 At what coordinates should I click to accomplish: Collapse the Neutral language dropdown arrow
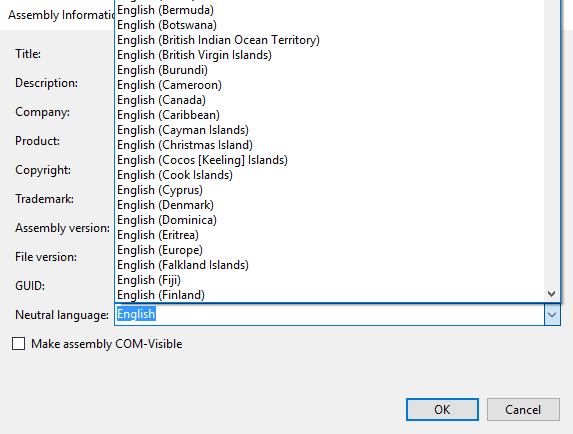(x=552, y=315)
